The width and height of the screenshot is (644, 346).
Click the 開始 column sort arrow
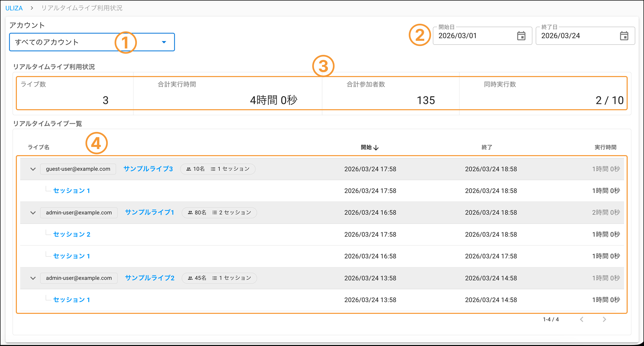click(x=376, y=147)
